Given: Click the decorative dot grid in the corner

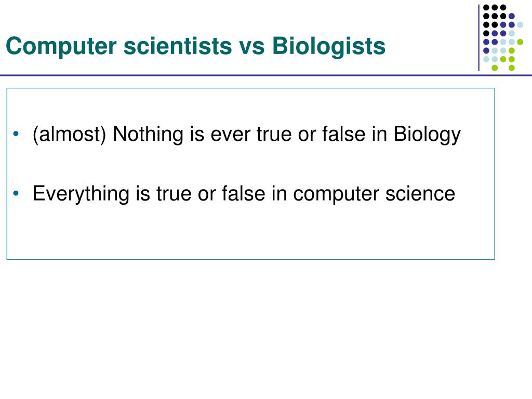Looking at the screenshot, I should pyautogui.click(x=503, y=37).
